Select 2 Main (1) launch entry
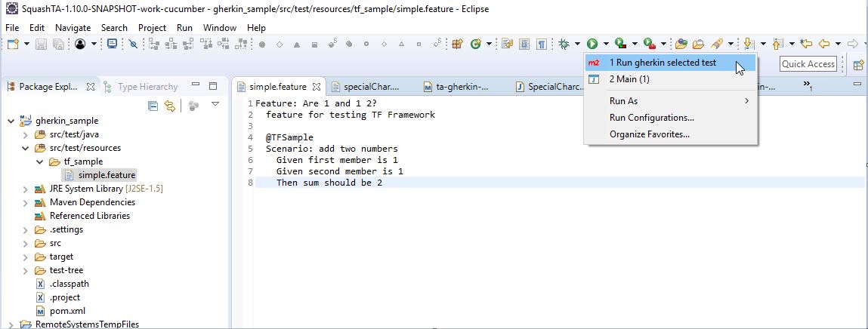This screenshot has width=868, height=329. tap(670, 80)
